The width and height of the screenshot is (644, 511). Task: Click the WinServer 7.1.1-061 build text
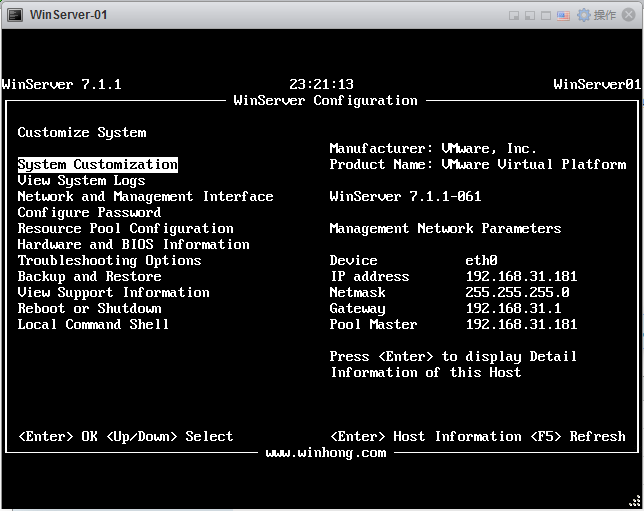coord(405,196)
